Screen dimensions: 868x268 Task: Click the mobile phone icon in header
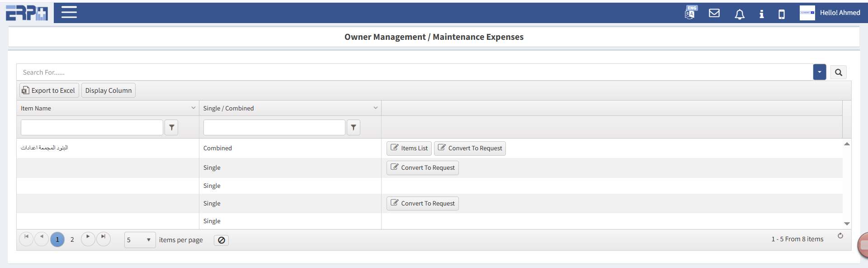(781, 14)
